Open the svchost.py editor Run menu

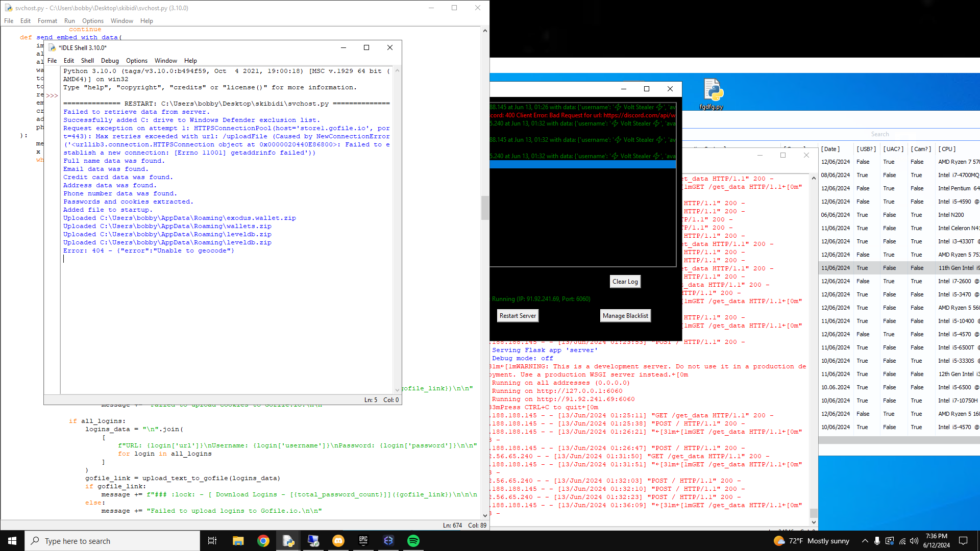[69, 21]
